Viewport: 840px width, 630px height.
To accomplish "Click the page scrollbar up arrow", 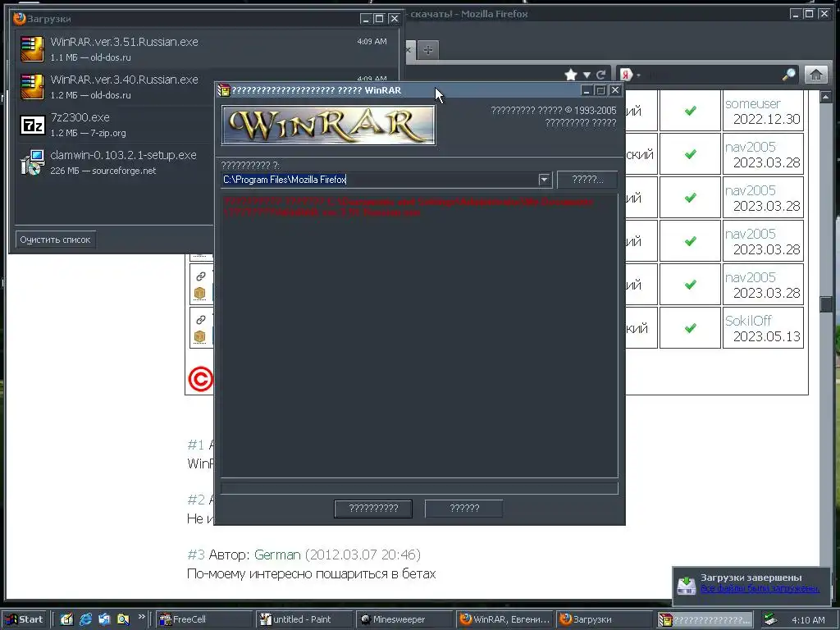I will [x=825, y=97].
